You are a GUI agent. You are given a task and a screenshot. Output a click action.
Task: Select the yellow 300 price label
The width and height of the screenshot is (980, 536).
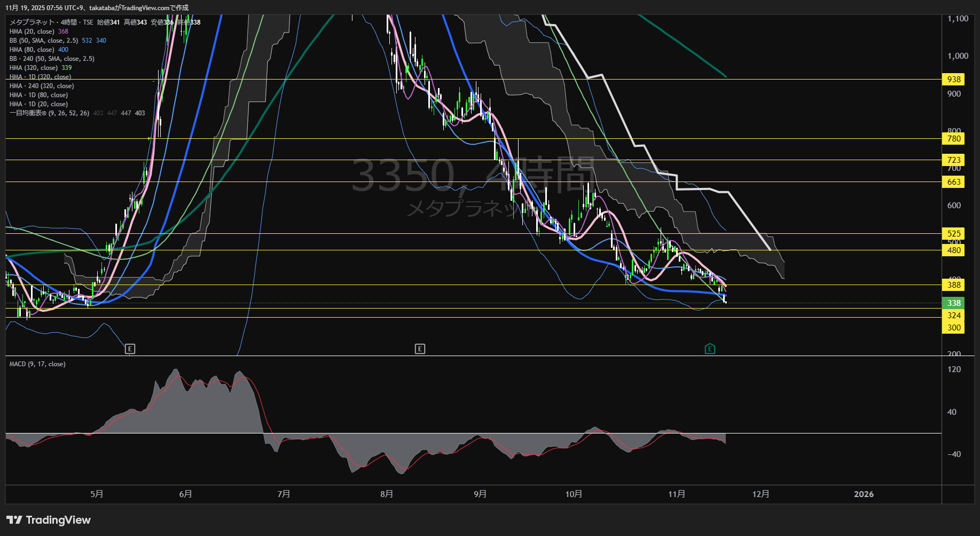(953, 328)
